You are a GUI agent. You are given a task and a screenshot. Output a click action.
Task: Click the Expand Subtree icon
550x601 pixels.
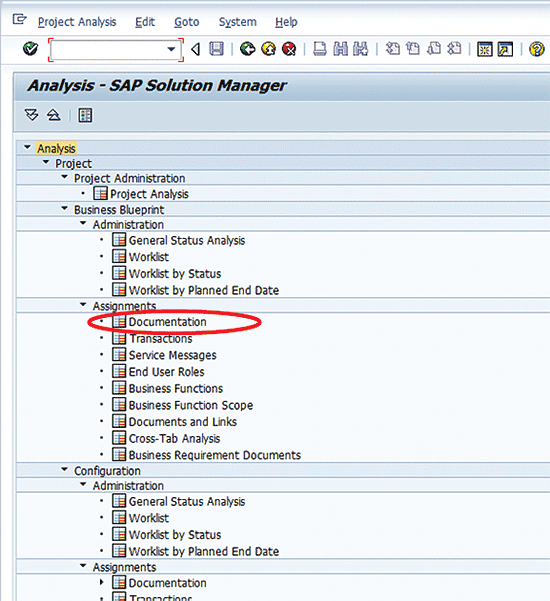[x=31, y=115]
